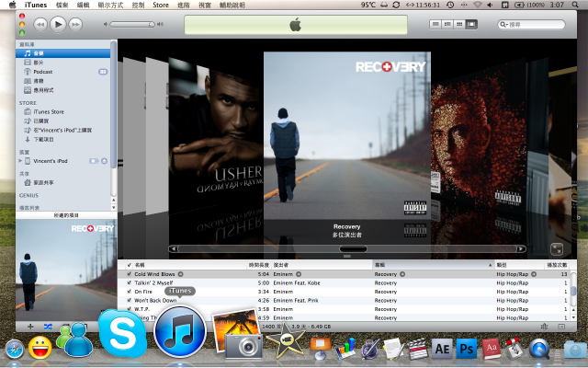Uncheck the Won't Back Down checkbox
This screenshot has width=588, height=368.
[x=129, y=301]
